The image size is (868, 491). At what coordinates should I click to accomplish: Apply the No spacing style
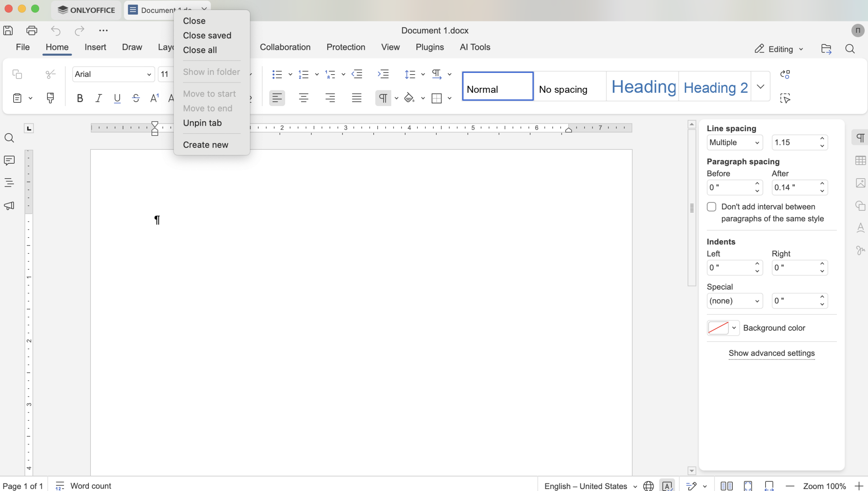click(x=570, y=86)
